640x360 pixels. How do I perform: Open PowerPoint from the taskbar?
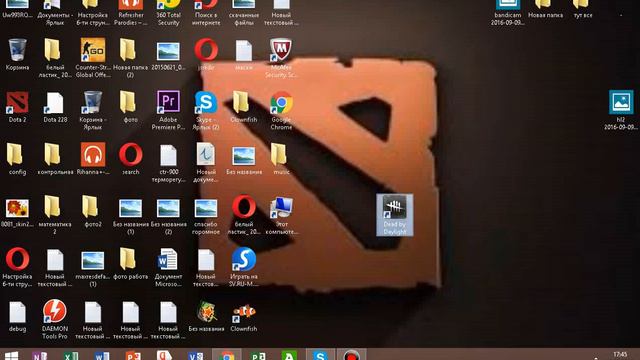[x=133, y=355]
